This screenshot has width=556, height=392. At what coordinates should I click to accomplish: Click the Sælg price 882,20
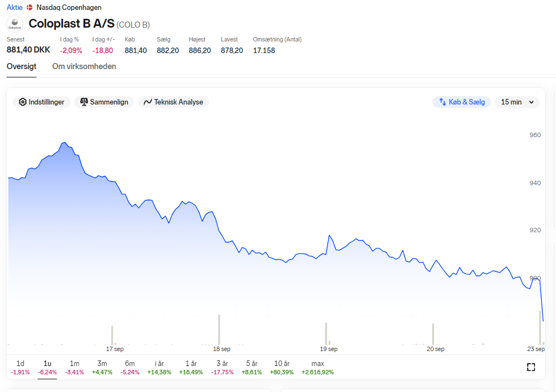click(x=168, y=50)
